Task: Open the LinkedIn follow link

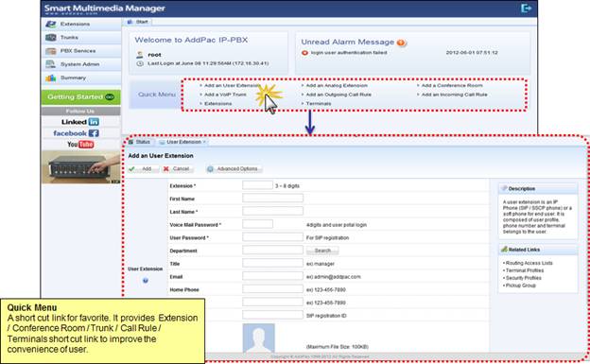Action: click(80, 122)
